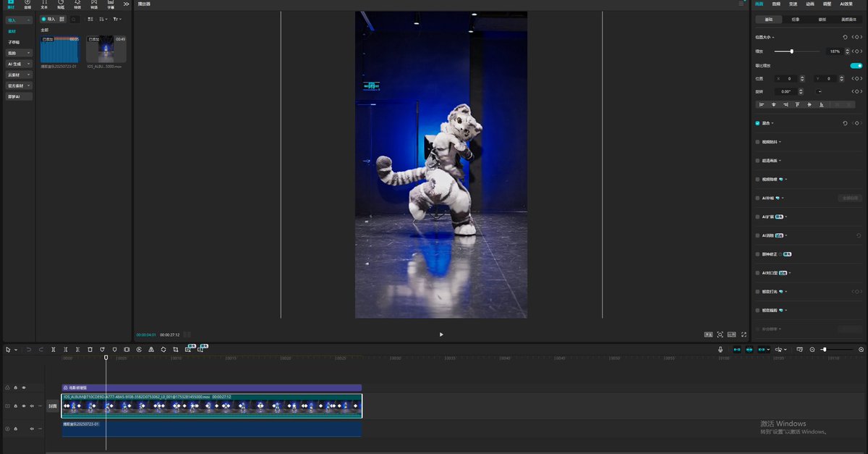Open the 字幕 captions library tab
The height and width of the screenshot is (454, 868).
(111, 4)
